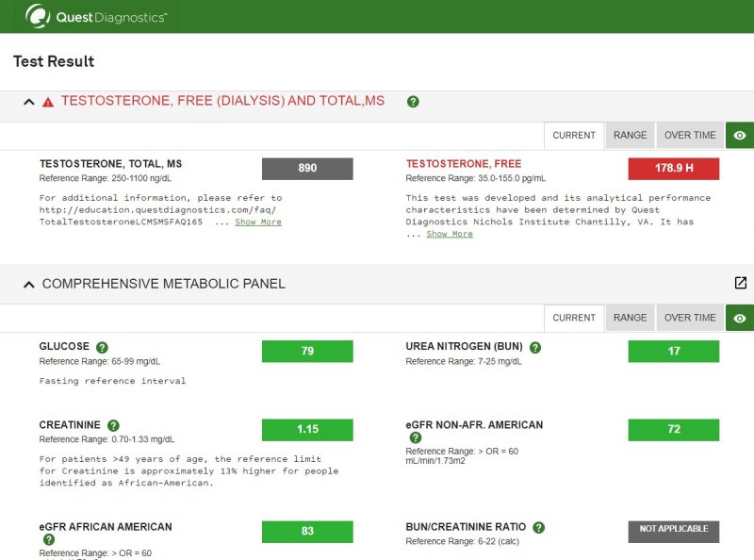Click the Quest Diagnostics logo

(96, 16)
